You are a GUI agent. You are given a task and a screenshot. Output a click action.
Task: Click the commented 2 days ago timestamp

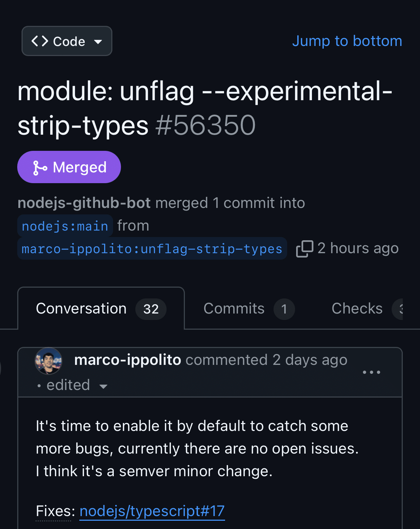[266, 360]
